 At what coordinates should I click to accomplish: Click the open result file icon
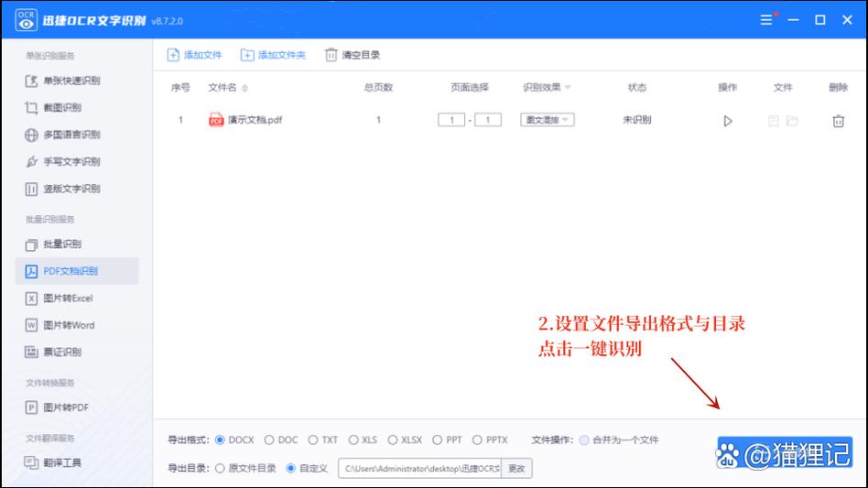click(x=774, y=121)
